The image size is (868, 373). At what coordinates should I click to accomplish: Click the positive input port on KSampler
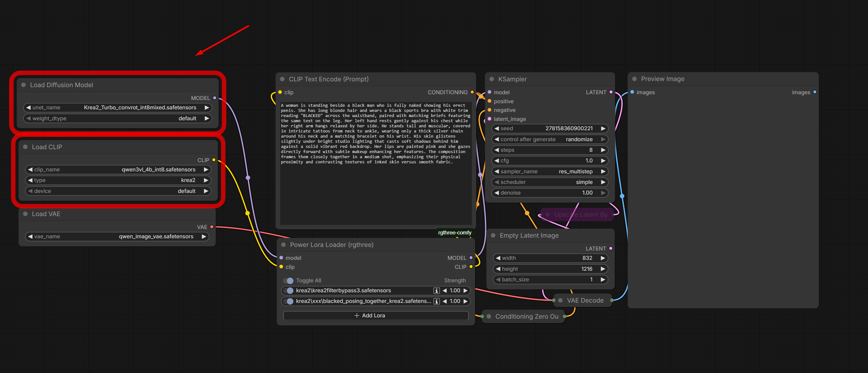tap(490, 101)
